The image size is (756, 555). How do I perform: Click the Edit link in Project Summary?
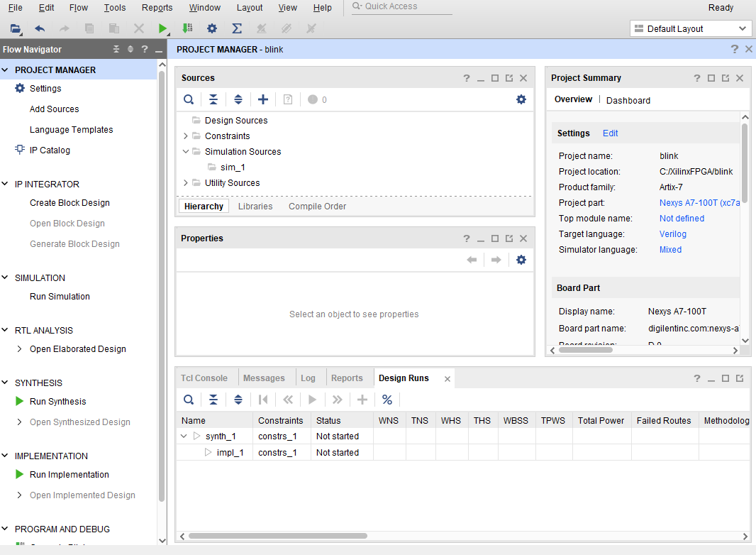point(610,133)
